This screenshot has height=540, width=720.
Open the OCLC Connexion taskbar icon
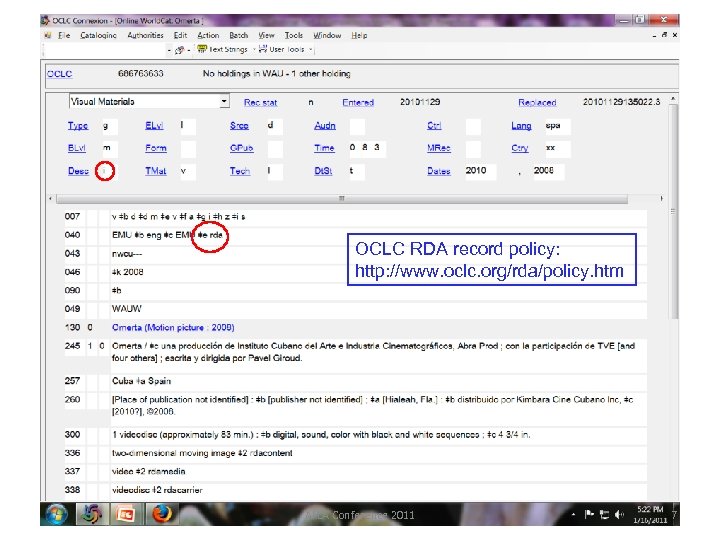(91, 514)
